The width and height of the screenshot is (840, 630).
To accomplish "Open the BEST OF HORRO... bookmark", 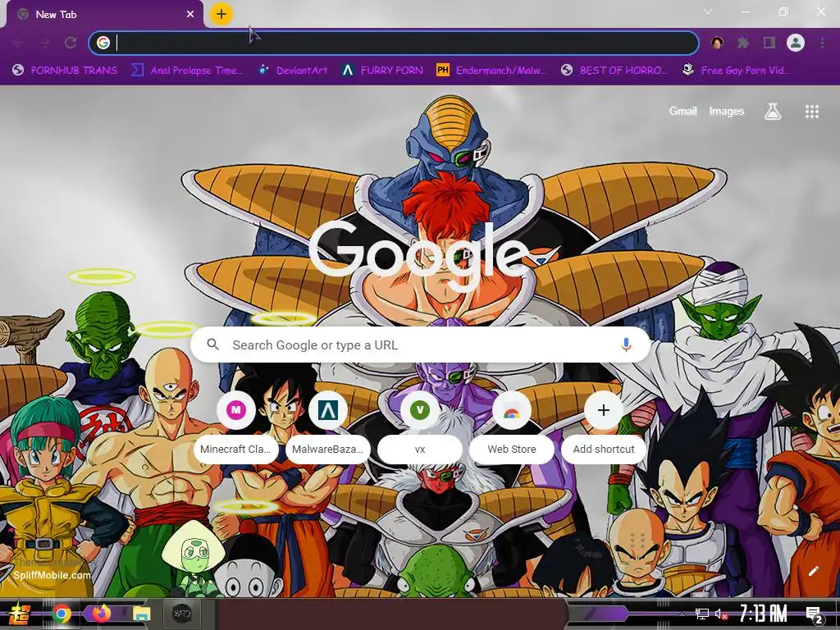I will pos(614,71).
